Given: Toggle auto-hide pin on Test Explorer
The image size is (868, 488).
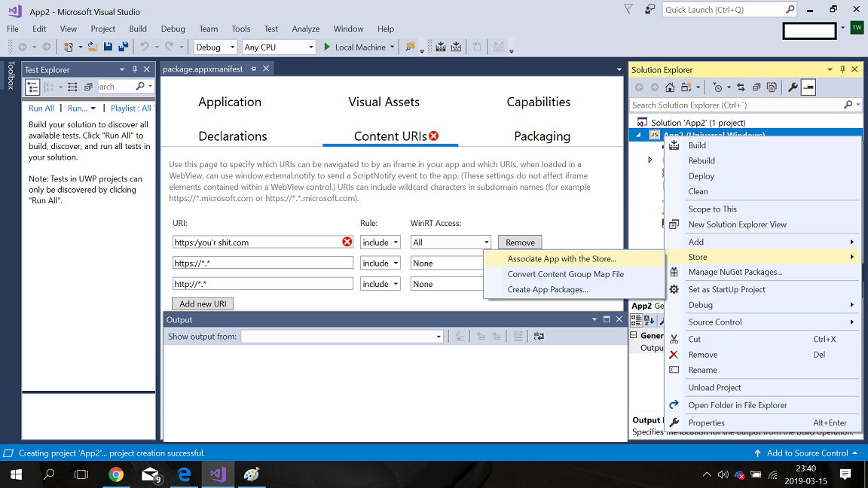Looking at the screenshot, I should (135, 69).
